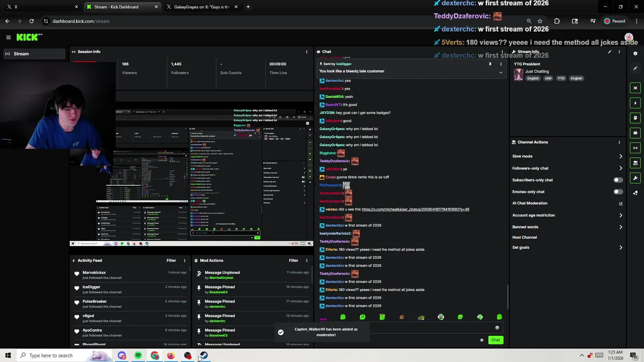Click PulseBreaker follower entry

pos(130,304)
